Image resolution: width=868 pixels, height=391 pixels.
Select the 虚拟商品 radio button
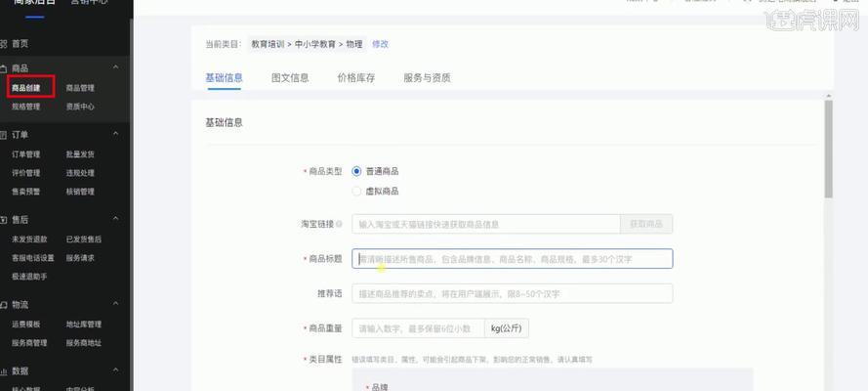point(356,191)
